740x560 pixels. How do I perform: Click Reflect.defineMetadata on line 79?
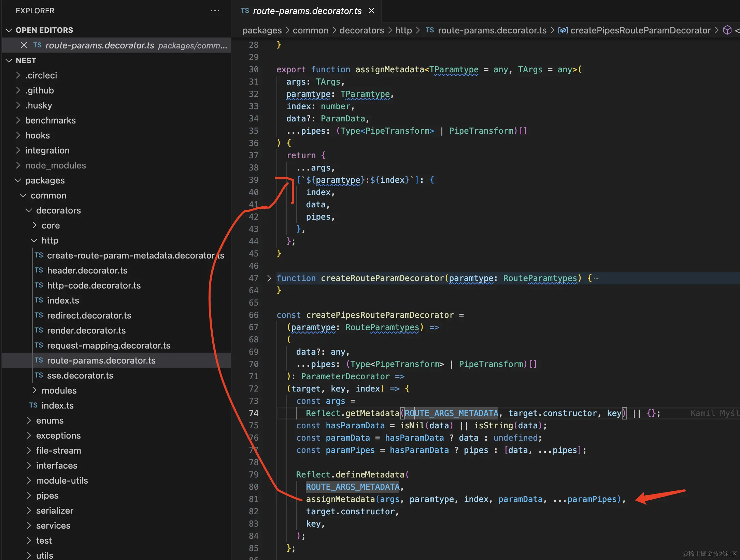click(x=350, y=475)
